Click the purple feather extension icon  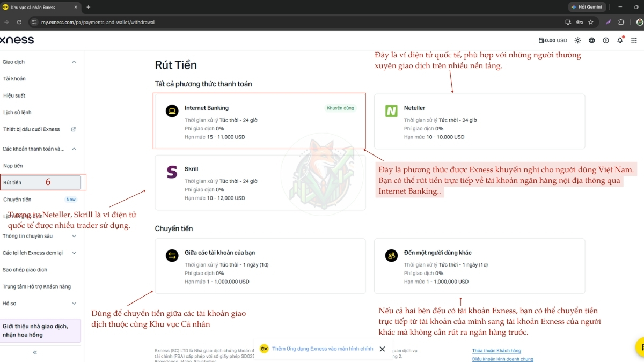tap(609, 22)
